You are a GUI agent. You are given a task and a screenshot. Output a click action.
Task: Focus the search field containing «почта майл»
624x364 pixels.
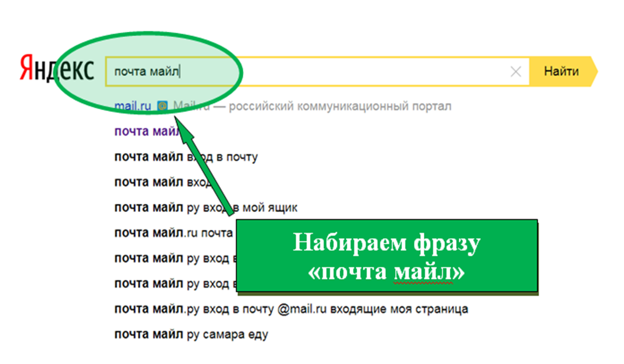[x=317, y=71]
